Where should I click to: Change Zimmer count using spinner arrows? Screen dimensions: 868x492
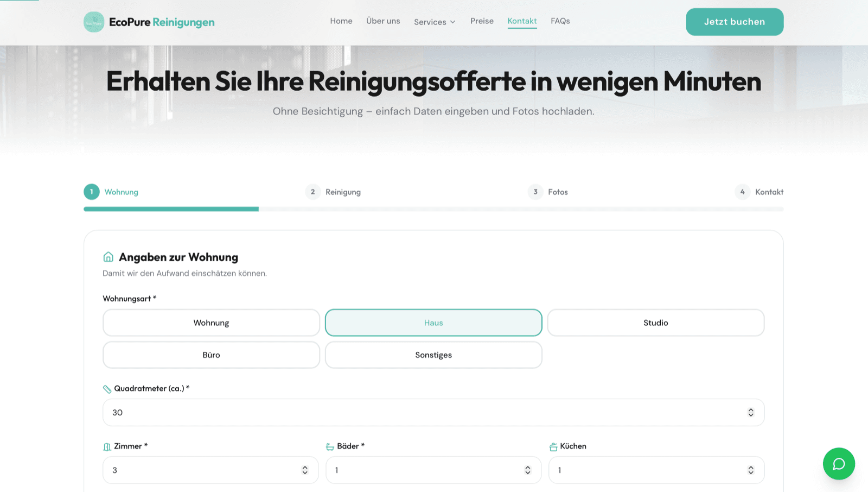(x=305, y=470)
